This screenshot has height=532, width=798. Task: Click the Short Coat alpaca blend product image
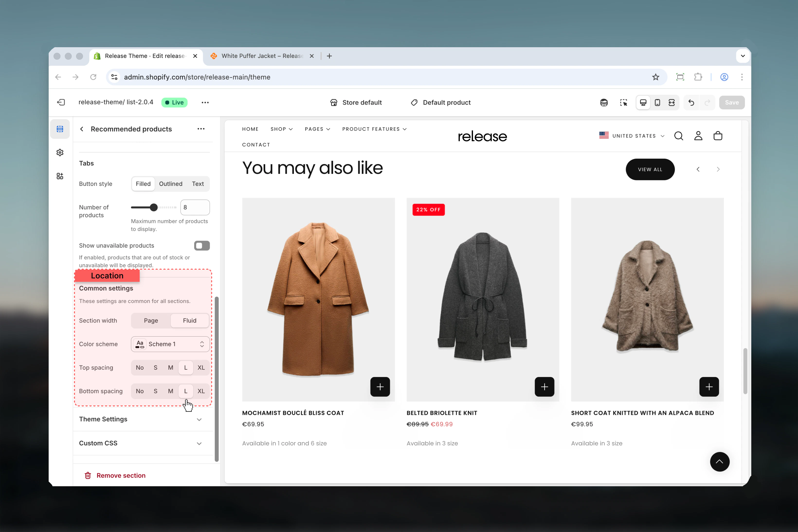pyautogui.click(x=647, y=300)
